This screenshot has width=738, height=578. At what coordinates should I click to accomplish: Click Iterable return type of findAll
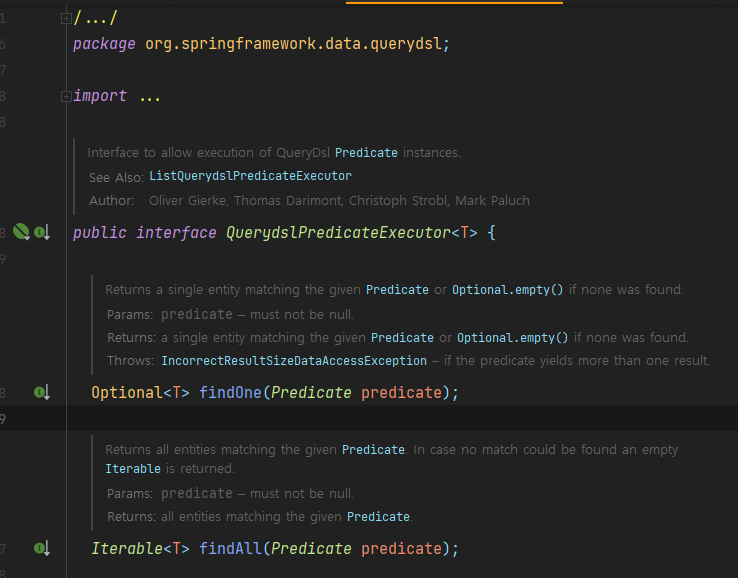(x=127, y=549)
